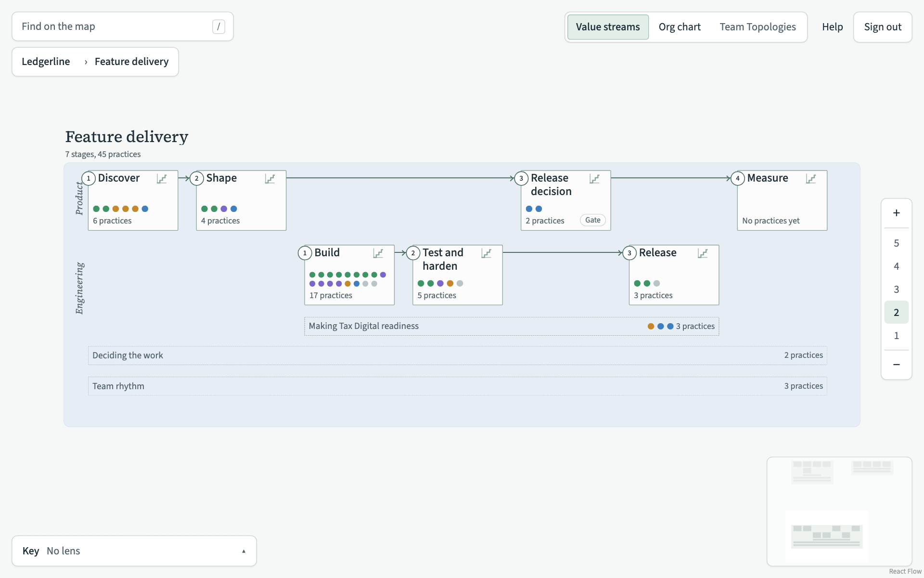The width and height of the screenshot is (924, 578).
Task: Open the chart icon on Release stage
Action: click(703, 253)
